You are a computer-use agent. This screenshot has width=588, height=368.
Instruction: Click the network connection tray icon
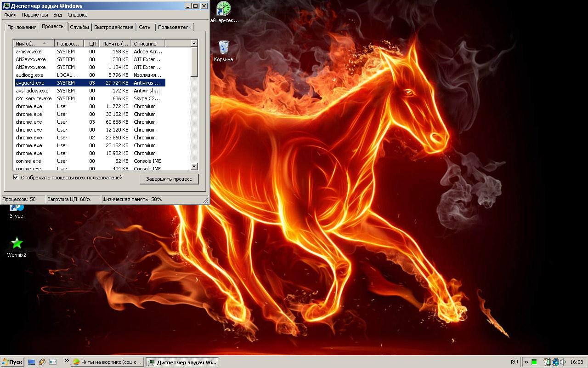click(x=555, y=362)
